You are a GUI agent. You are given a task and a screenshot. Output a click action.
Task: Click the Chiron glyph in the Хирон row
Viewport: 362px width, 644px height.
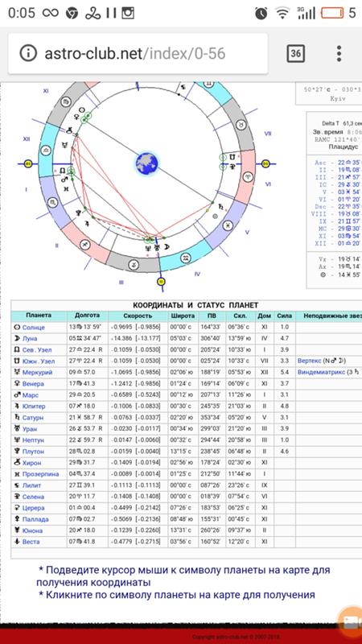(17, 463)
